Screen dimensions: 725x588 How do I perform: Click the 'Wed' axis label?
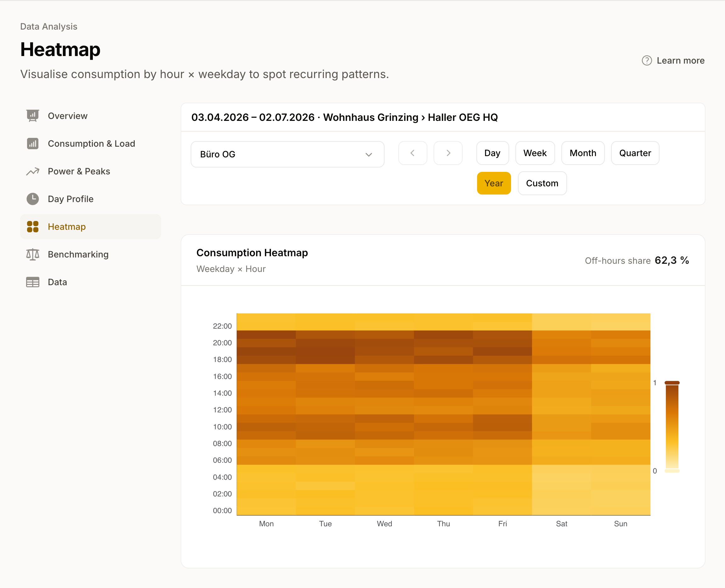coord(384,524)
